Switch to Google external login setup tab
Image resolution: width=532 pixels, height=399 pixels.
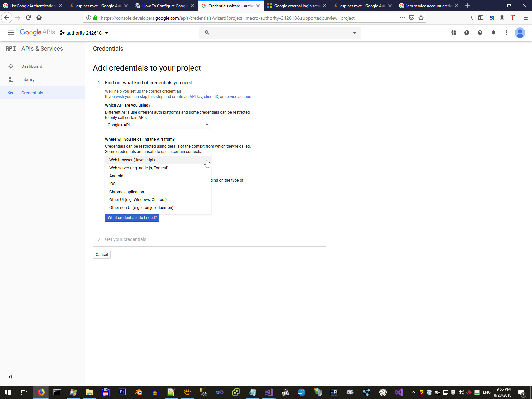click(x=297, y=6)
